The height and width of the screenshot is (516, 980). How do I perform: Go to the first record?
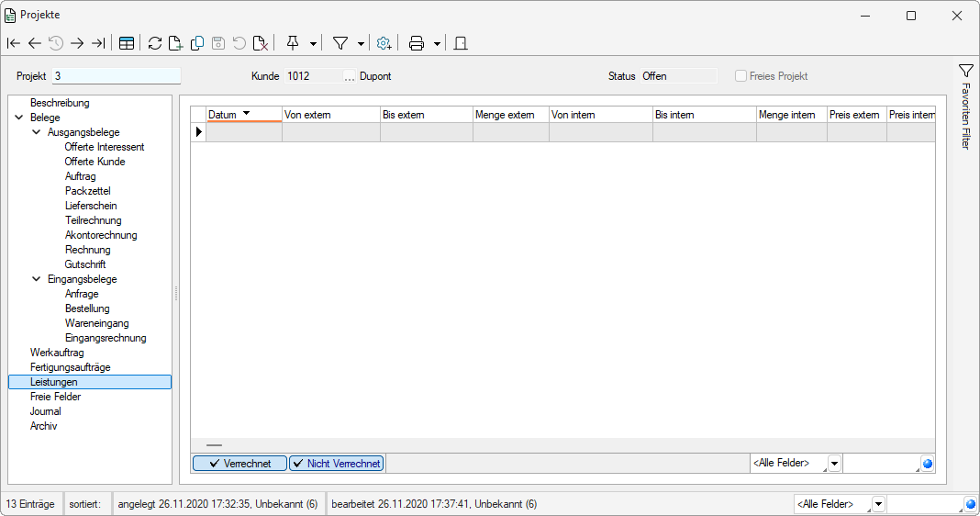coord(13,43)
